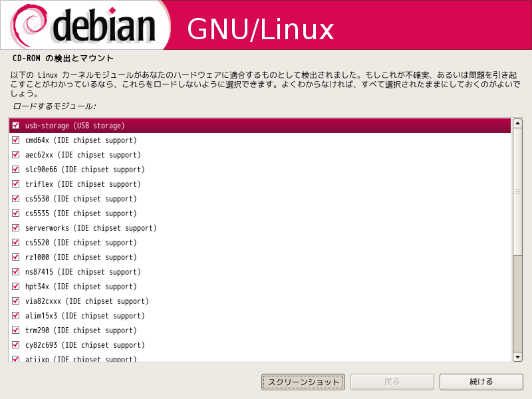Uncheck the usb-storage module checkbox

(15, 126)
